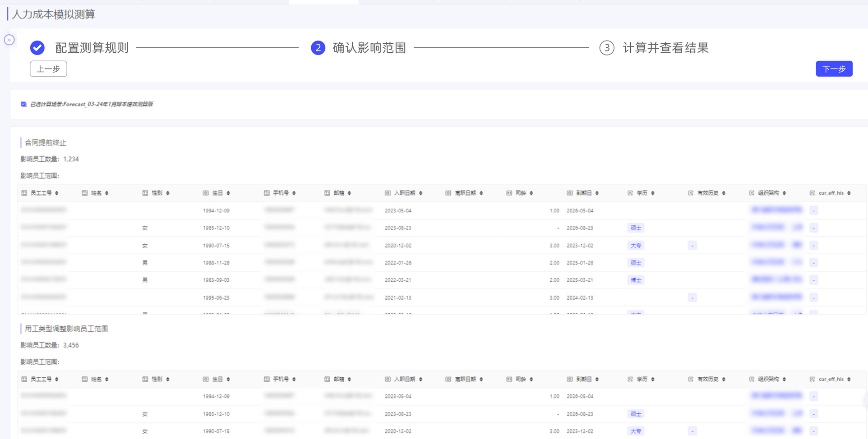Expand the collapsed sidebar arrow icon

click(x=9, y=40)
